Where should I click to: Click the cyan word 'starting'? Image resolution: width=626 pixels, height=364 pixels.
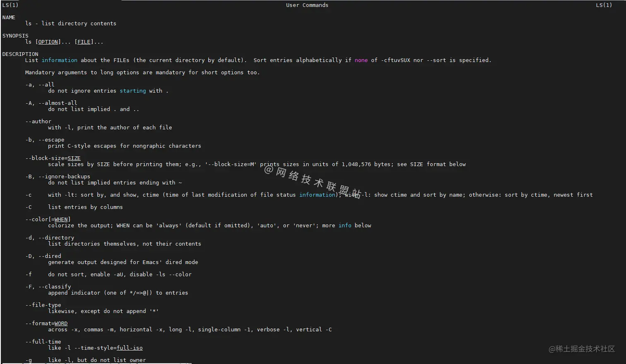(133, 91)
